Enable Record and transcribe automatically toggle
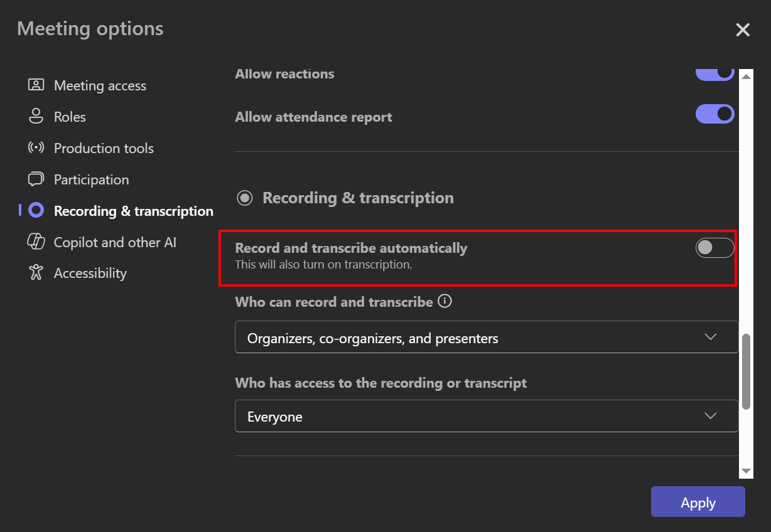771x532 pixels. 714,248
